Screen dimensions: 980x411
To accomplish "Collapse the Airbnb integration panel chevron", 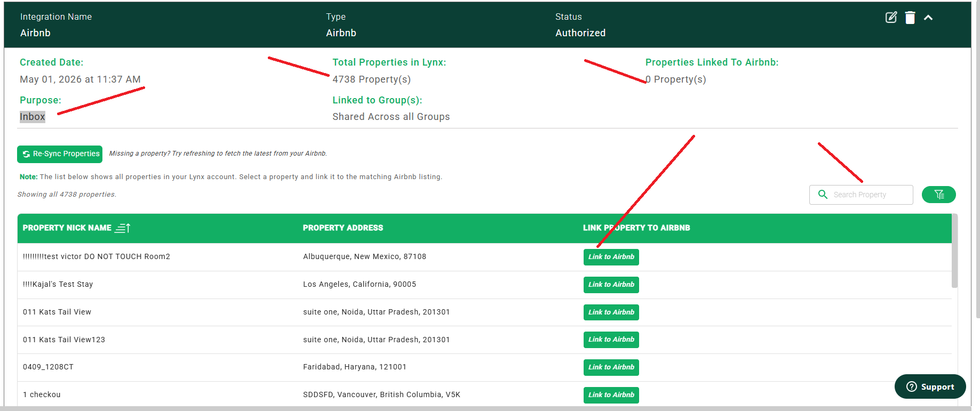I will pyautogui.click(x=928, y=18).
